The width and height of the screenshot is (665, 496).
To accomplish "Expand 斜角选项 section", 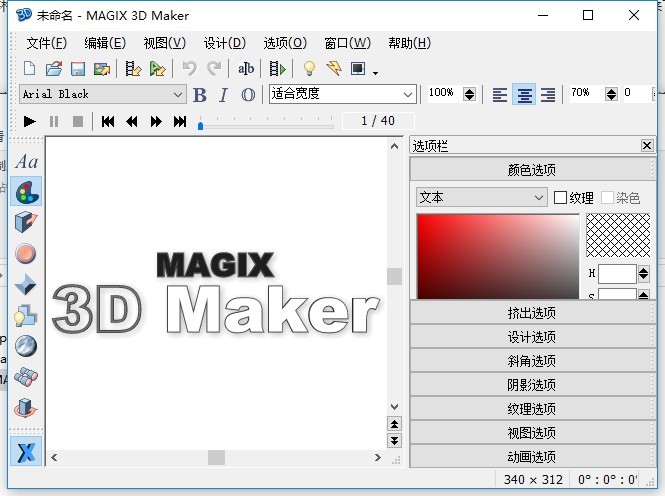I will pyautogui.click(x=532, y=361).
